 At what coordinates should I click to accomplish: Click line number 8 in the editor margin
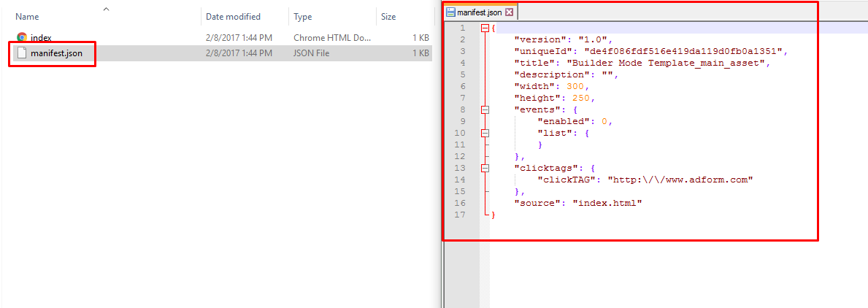pos(462,109)
